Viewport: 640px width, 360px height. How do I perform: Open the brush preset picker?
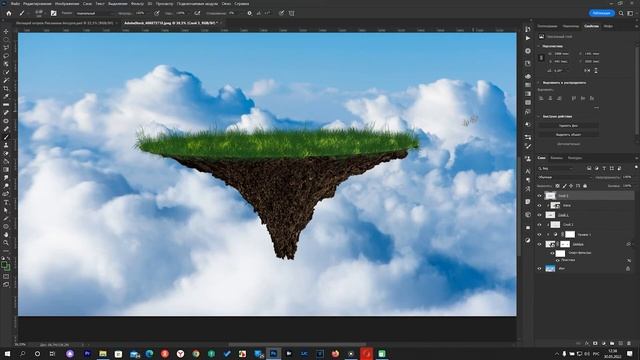(39, 13)
